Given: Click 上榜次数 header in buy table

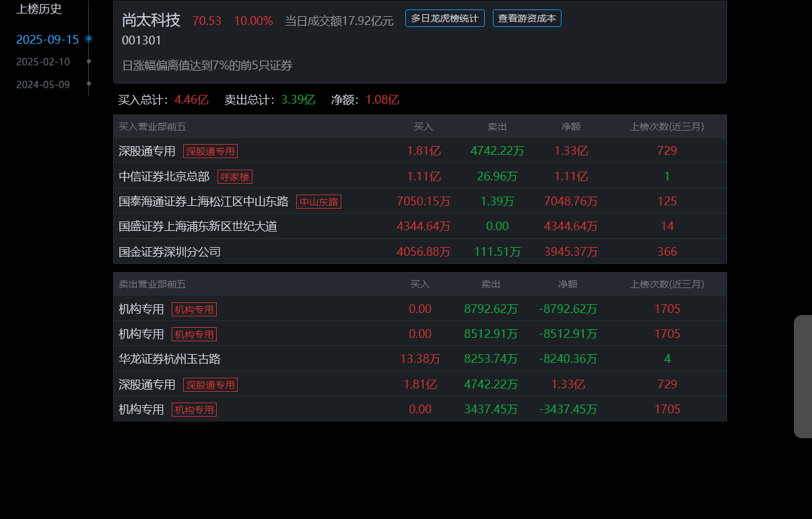Looking at the screenshot, I should tap(667, 127).
